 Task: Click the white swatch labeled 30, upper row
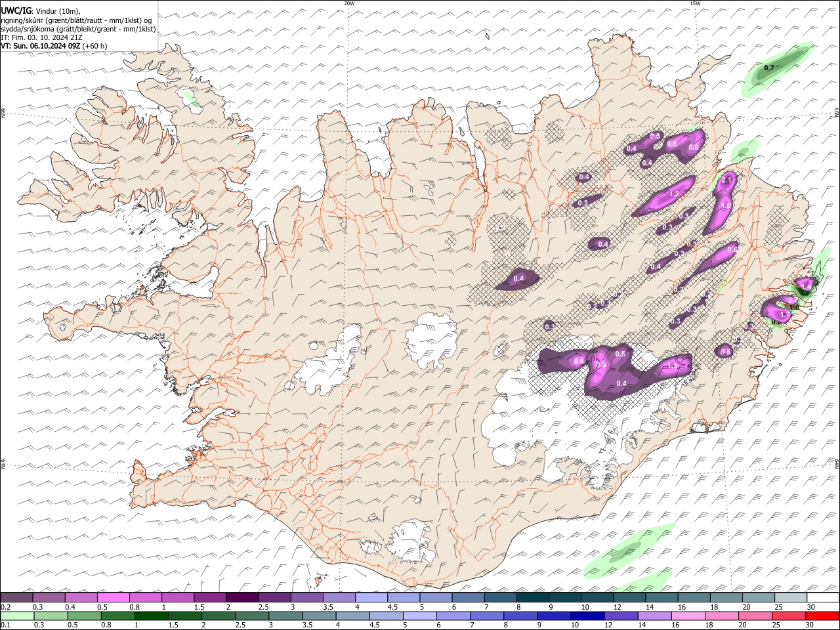(x=823, y=597)
